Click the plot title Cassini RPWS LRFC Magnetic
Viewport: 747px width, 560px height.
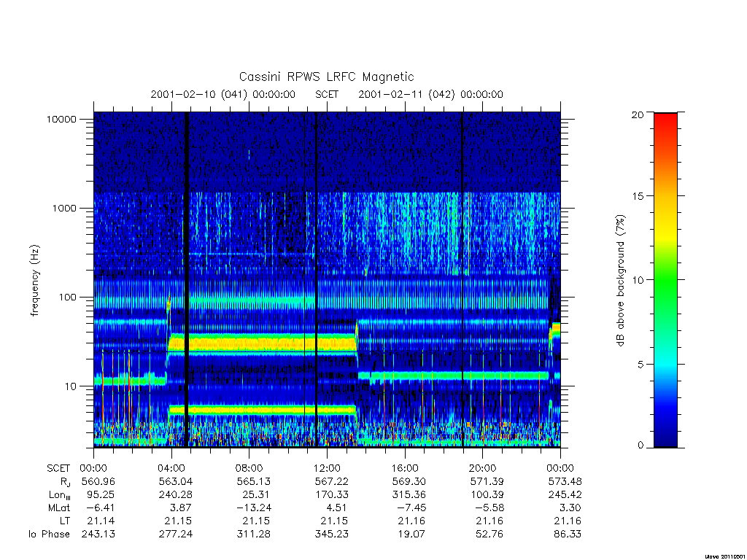326,77
